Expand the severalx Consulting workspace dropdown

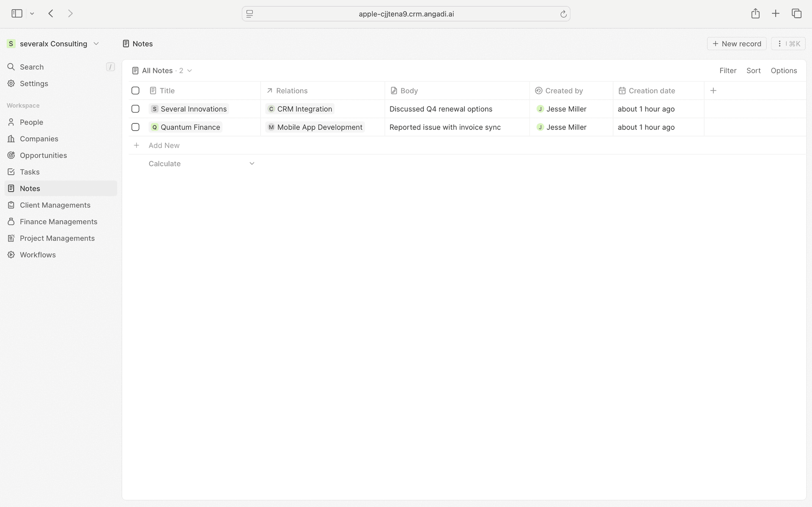point(96,44)
